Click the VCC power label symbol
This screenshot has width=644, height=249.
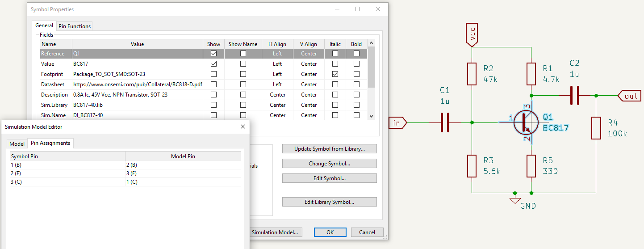472,34
